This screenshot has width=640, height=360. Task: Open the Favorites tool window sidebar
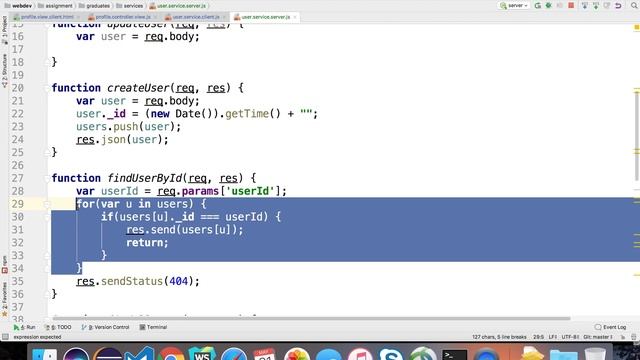4,299
